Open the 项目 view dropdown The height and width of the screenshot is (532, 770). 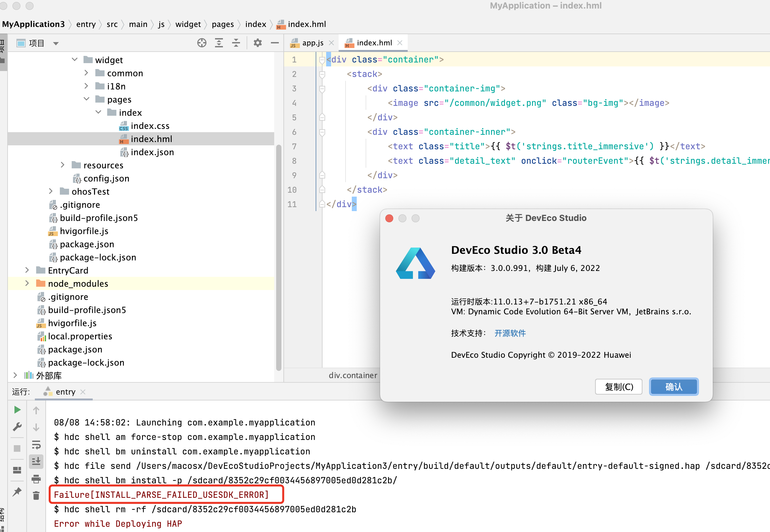(x=56, y=44)
